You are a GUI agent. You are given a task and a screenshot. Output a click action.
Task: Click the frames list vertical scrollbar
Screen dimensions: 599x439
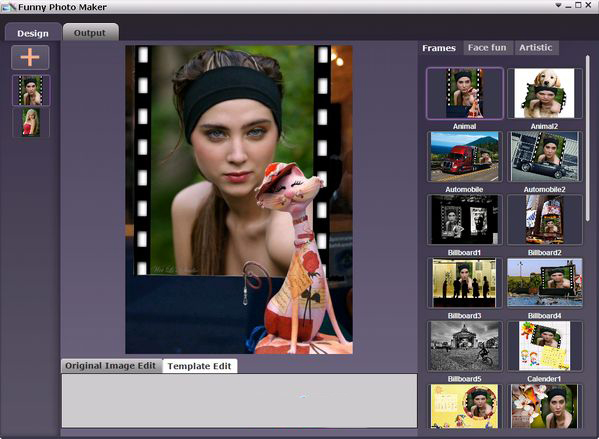[588, 138]
